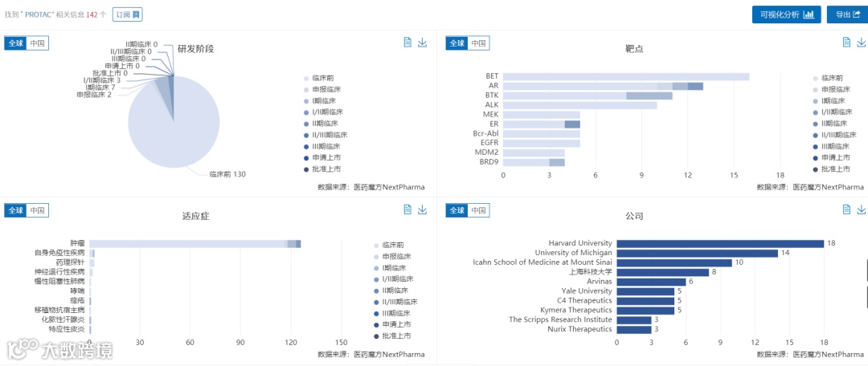868x366 pixels.
Task: Click the 订阅 subscribe button
Action: click(127, 14)
